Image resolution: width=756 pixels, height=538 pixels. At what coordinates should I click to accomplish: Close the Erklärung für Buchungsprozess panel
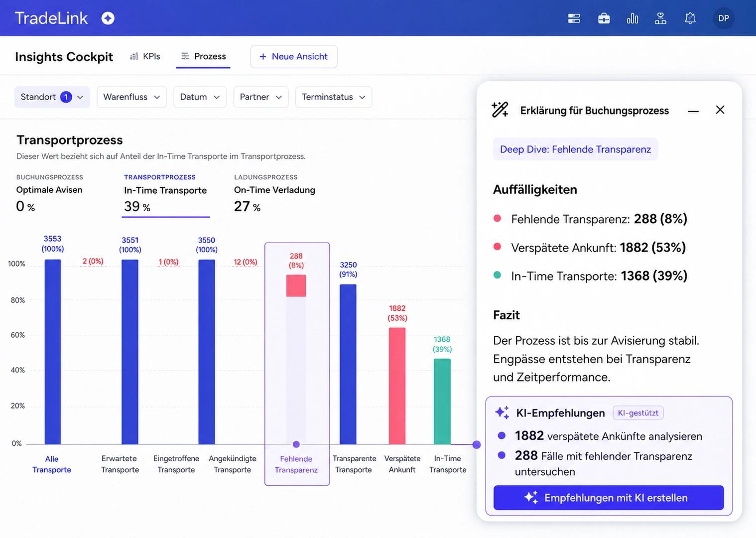720,110
